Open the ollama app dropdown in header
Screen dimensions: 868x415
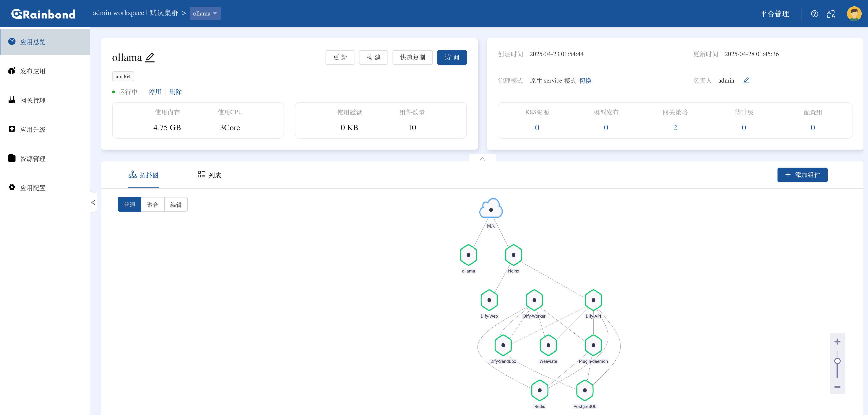(x=205, y=13)
